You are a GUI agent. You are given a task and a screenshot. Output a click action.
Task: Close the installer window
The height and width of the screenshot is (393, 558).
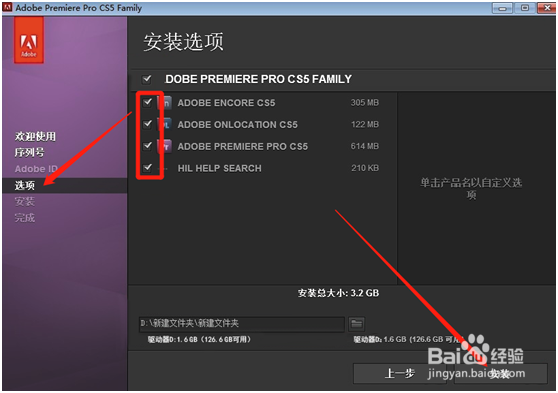[547, 8]
